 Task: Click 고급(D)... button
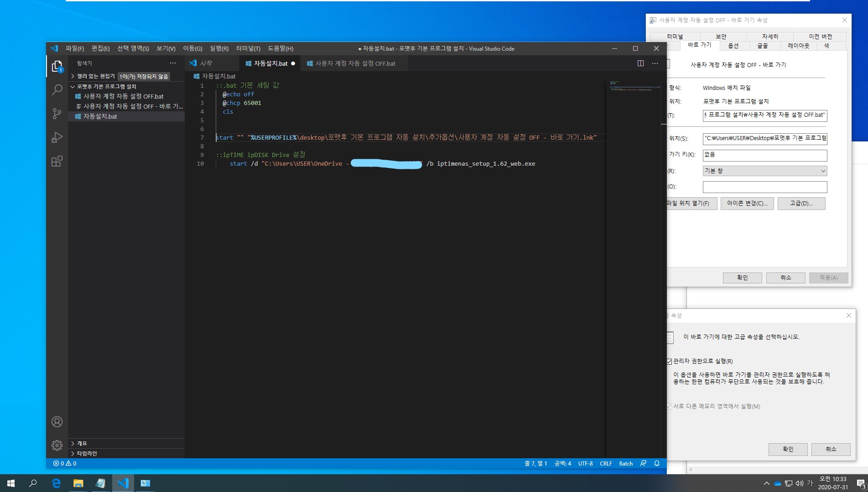[801, 204]
